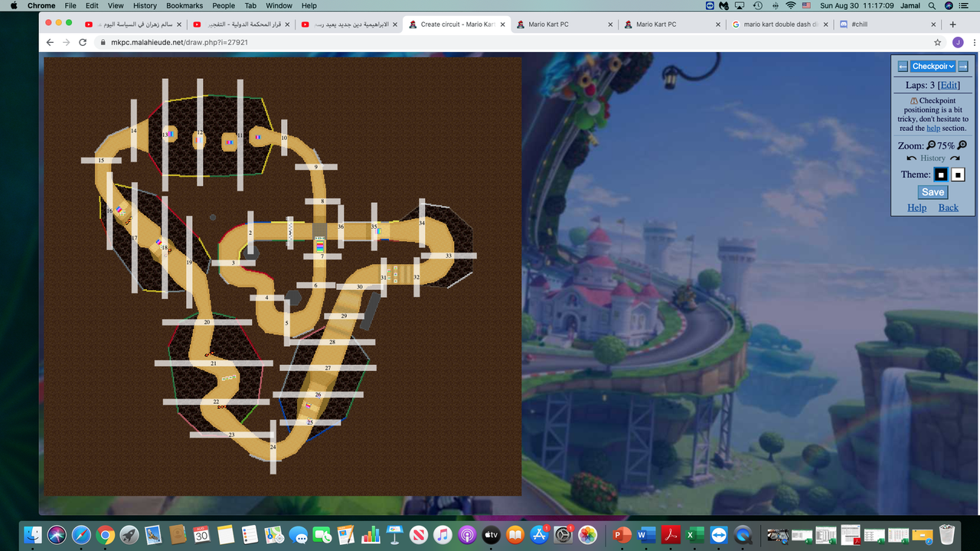Undo the last history action
This screenshot has height=551, width=980.
click(911, 158)
